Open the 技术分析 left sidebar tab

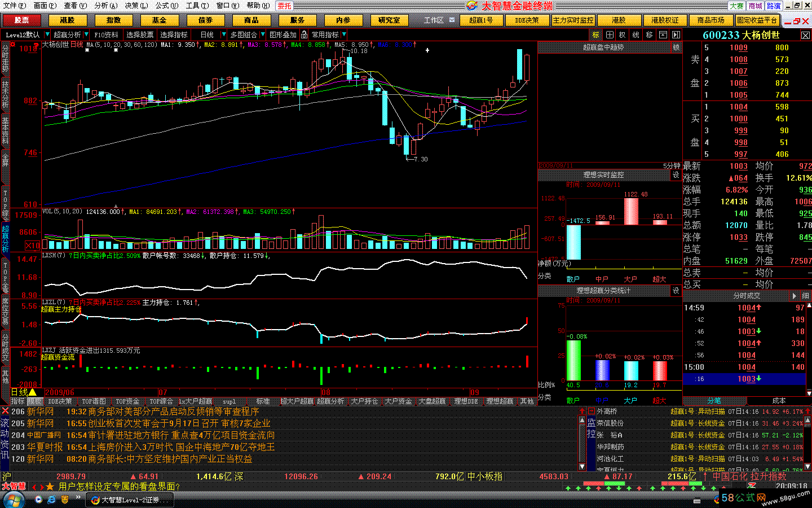tap(5, 94)
